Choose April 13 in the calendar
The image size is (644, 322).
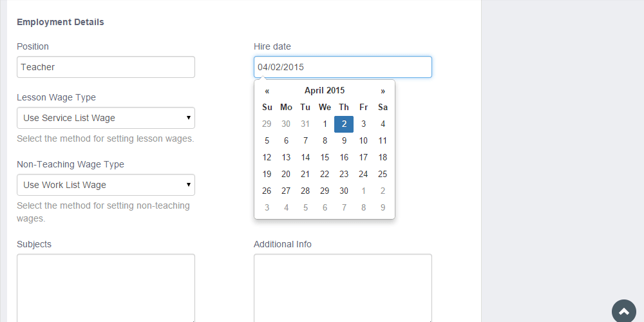pyautogui.click(x=287, y=158)
